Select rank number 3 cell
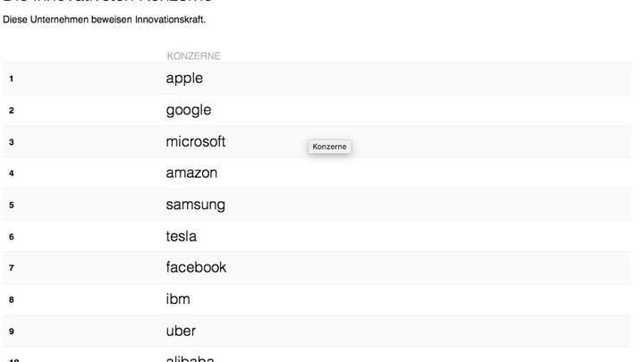 [11, 142]
